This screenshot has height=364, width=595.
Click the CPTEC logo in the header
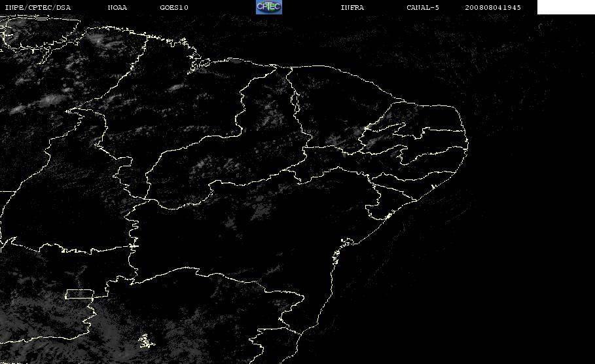[x=268, y=7]
